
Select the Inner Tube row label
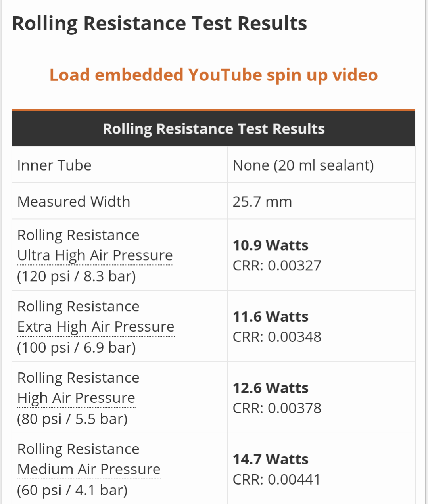coord(54,165)
